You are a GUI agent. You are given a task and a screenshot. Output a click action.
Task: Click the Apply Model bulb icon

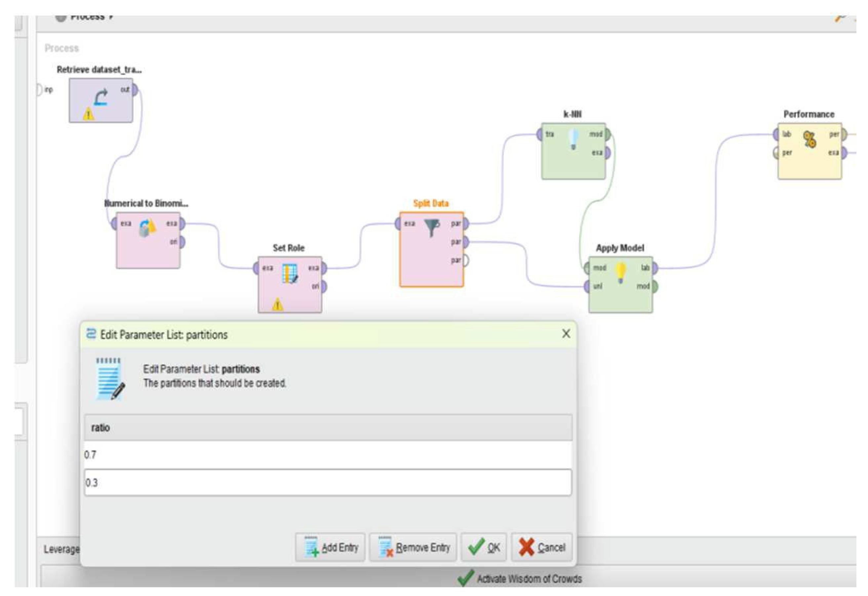(x=620, y=272)
